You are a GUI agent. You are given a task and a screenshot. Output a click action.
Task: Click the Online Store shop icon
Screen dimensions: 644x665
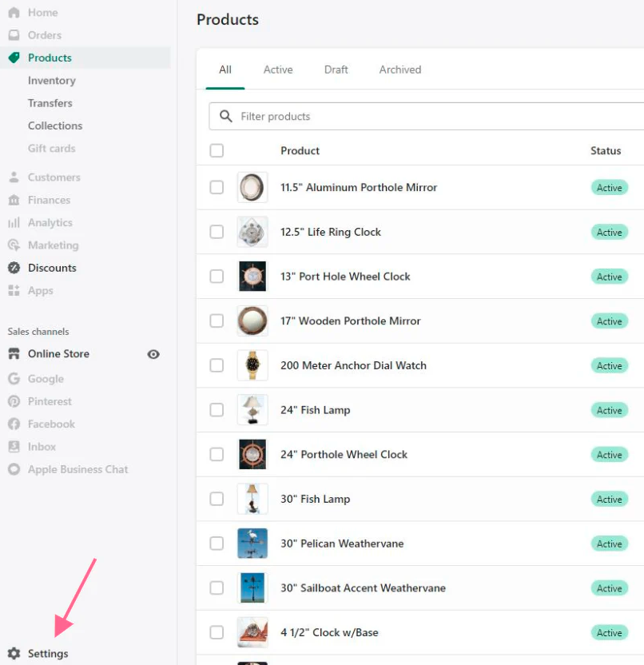pos(14,353)
